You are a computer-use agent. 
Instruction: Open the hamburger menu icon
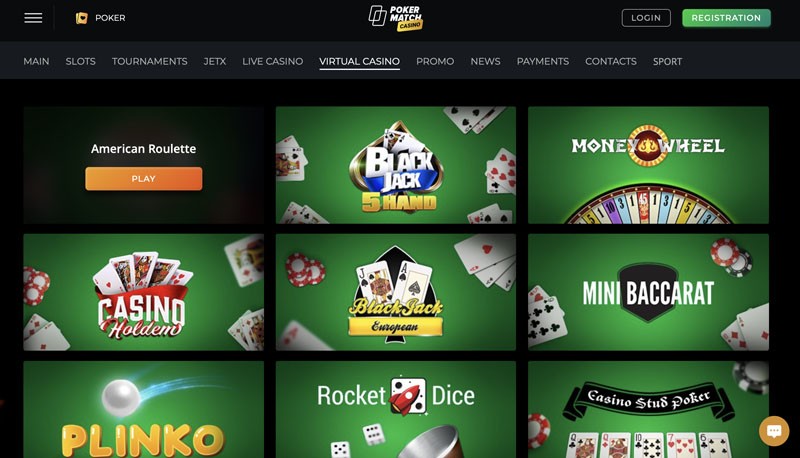[x=33, y=18]
